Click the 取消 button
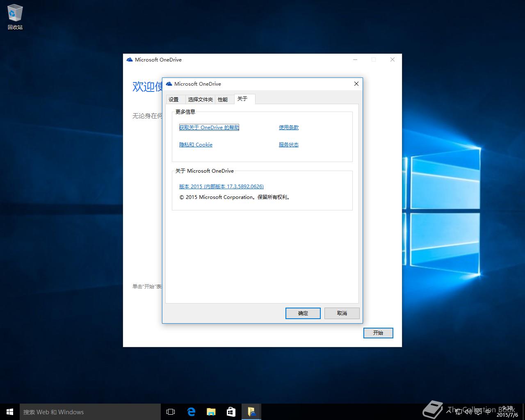The width and height of the screenshot is (525, 420). tap(342, 313)
